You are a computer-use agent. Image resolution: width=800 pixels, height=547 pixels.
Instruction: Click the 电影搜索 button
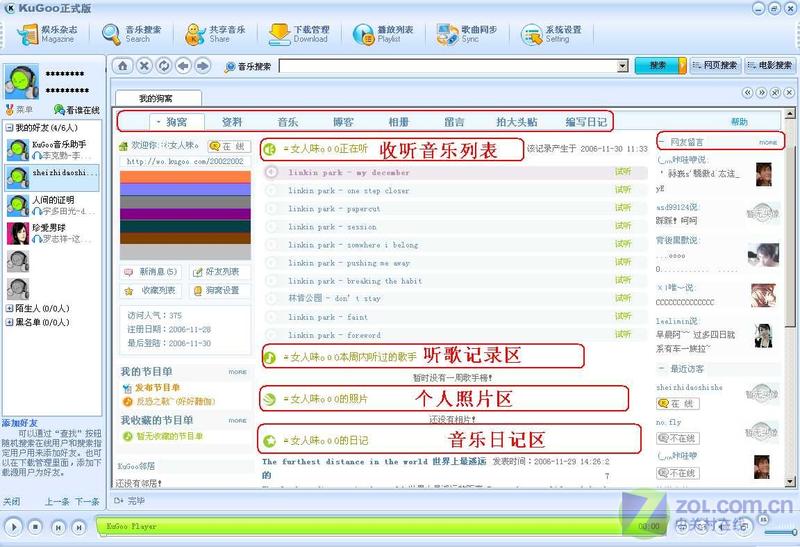tap(770, 65)
